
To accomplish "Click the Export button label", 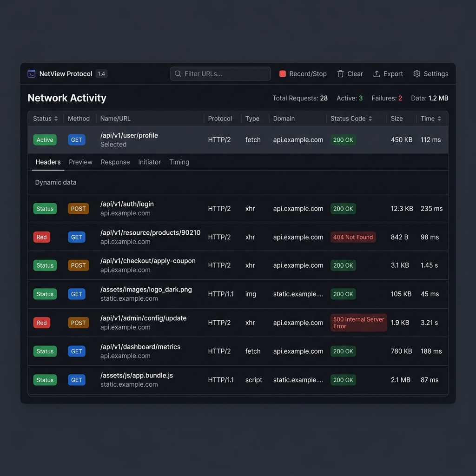I will [393, 74].
